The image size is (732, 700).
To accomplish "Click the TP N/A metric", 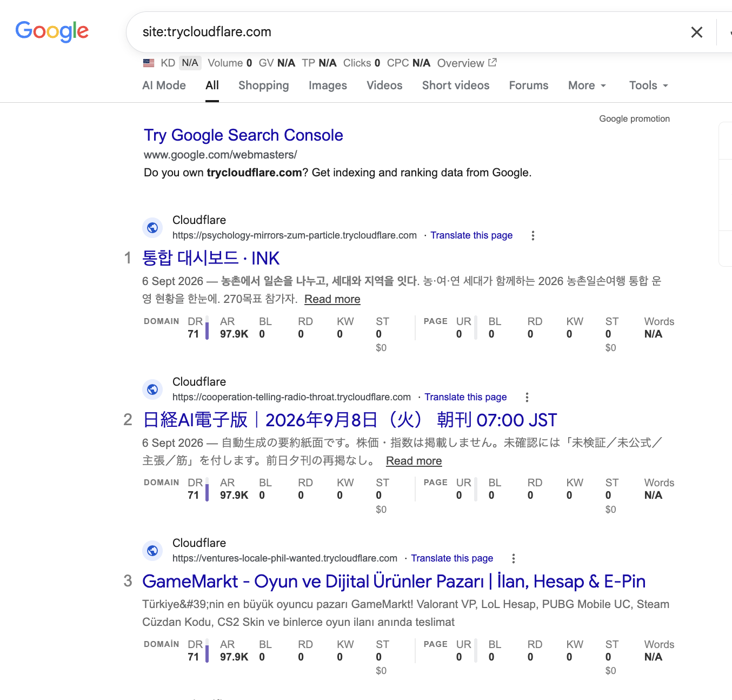I will point(319,63).
